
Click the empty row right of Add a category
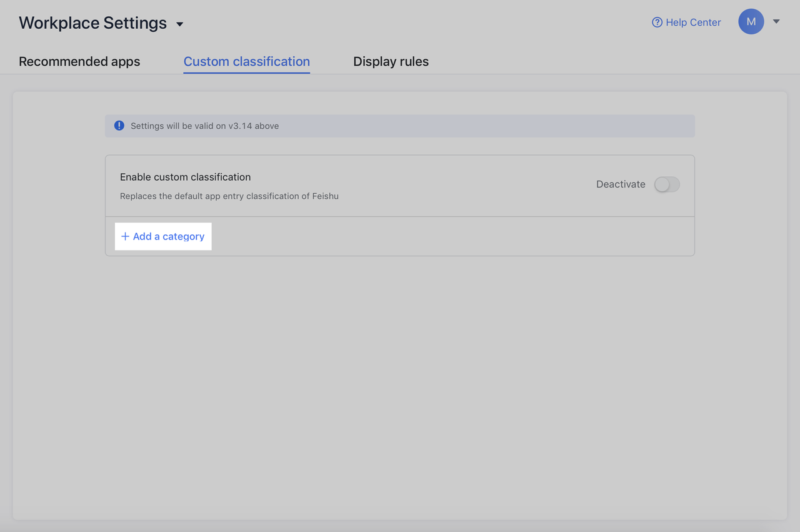tap(450, 236)
